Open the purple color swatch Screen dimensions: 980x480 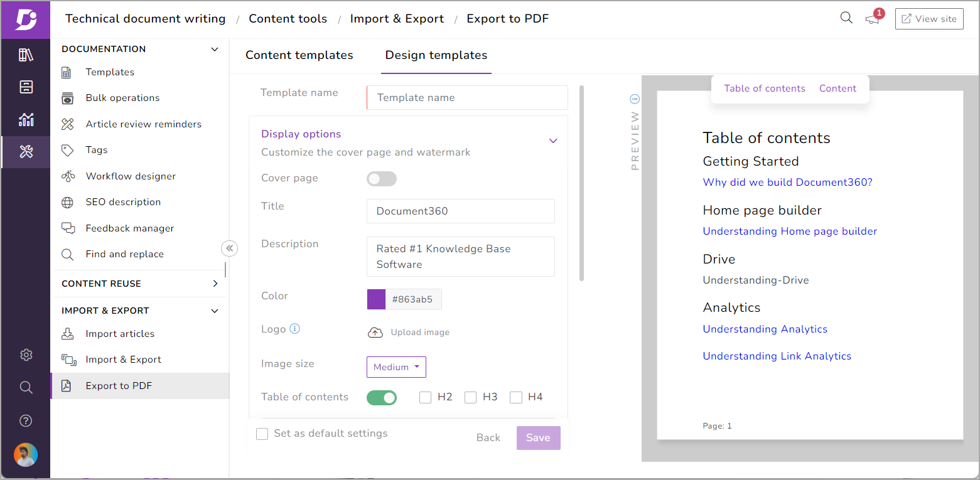(376, 299)
